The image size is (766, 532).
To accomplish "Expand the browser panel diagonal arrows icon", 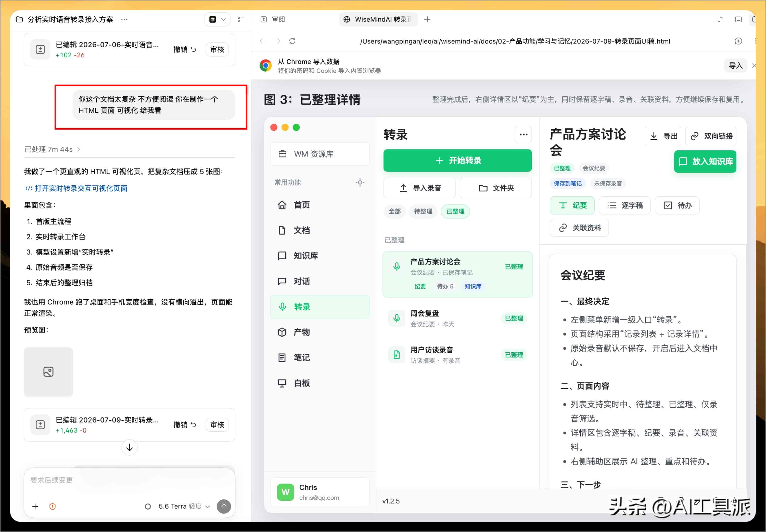I will click(720, 19).
